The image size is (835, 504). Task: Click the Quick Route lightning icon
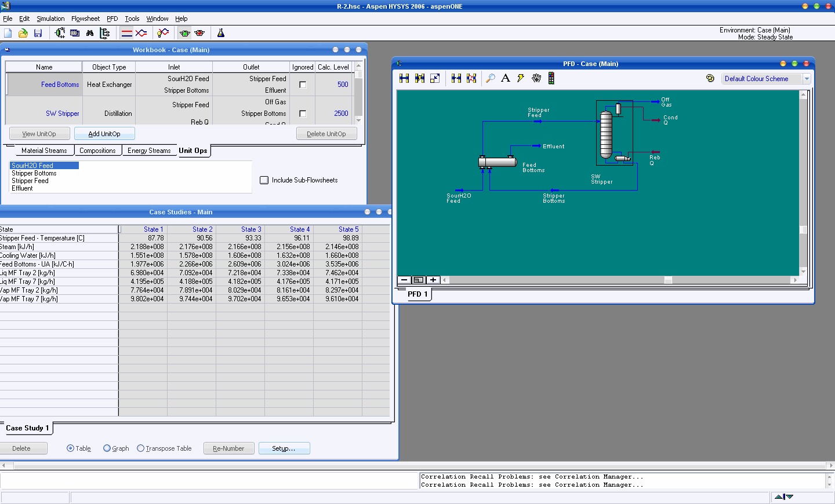[x=521, y=78]
